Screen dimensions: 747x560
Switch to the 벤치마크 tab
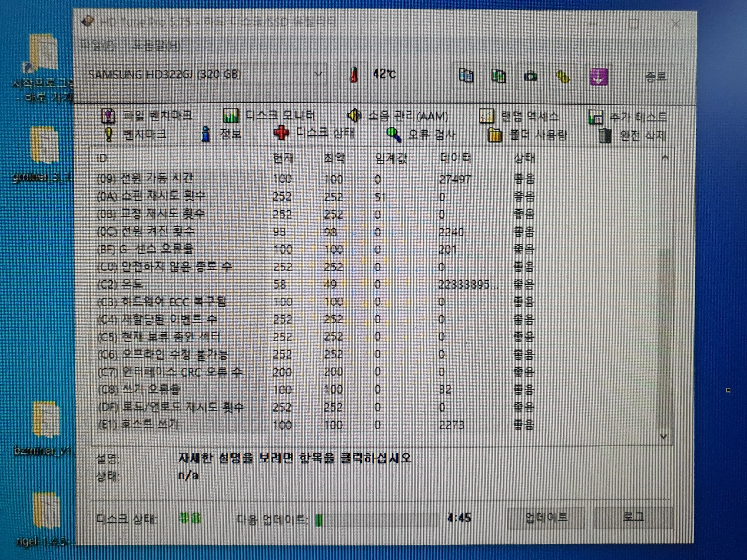click(135, 134)
